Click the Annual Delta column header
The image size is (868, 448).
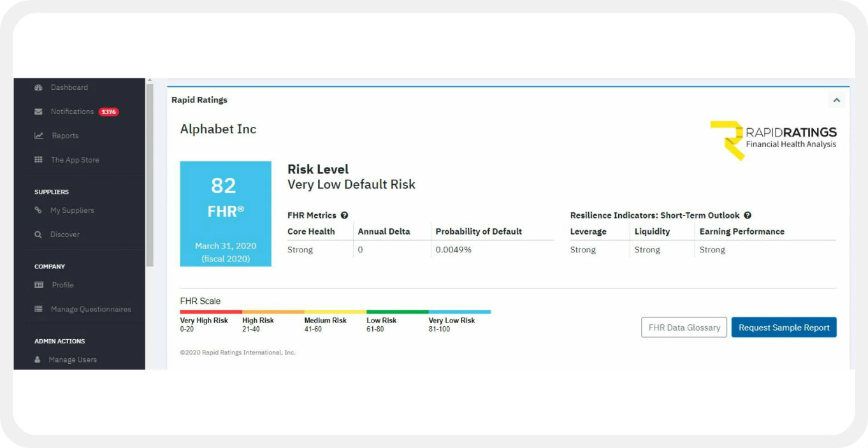coord(384,231)
